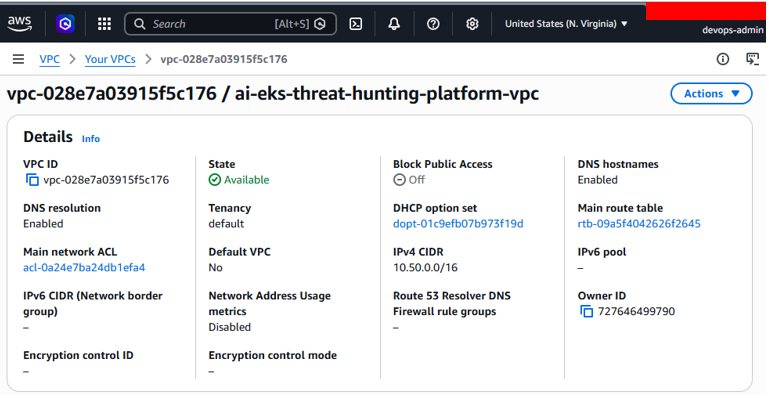This screenshot has width=769, height=398.
Task: Click the Tenancy value default
Action: (226, 224)
